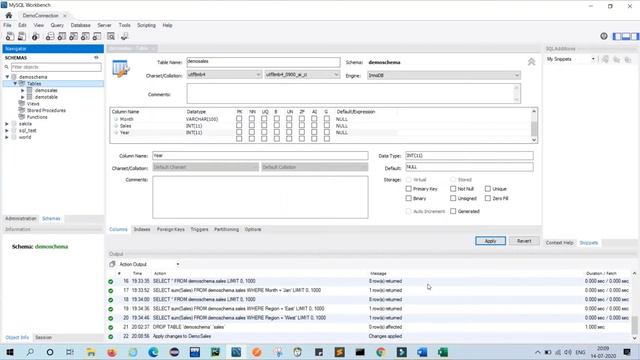Click the Table Name input field
Viewport: 640px width, 360px height.
pyautogui.click(x=263, y=62)
